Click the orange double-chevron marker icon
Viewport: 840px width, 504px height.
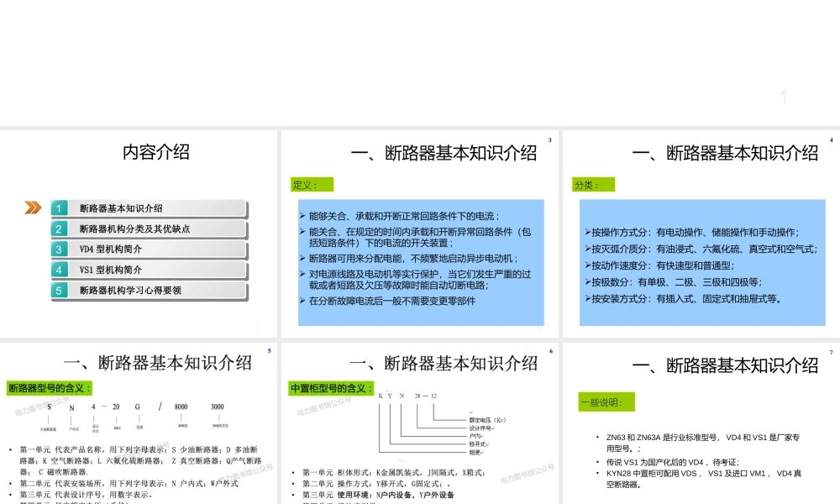click(32, 207)
